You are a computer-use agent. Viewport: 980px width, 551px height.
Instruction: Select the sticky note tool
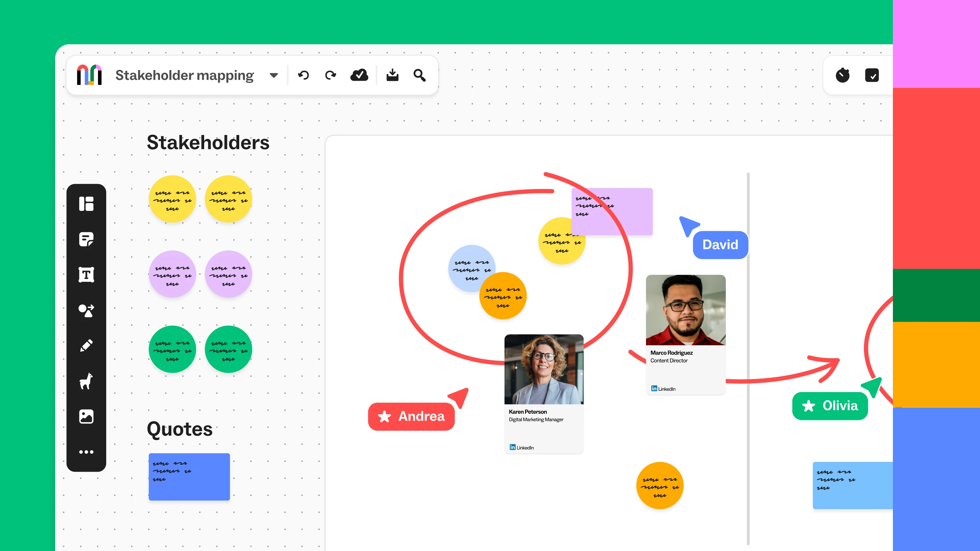pyautogui.click(x=86, y=239)
